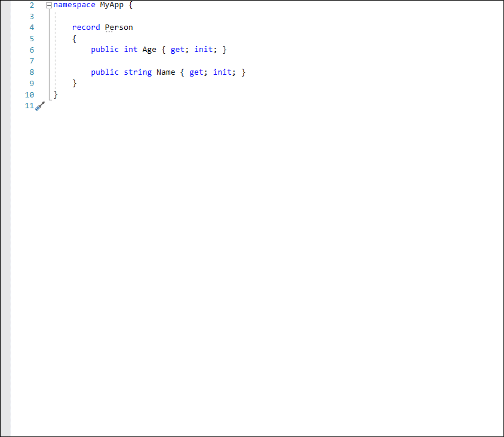Select the Age property name
Image resolution: width=504 pixels, height=437 pixels.
point(149,50)
